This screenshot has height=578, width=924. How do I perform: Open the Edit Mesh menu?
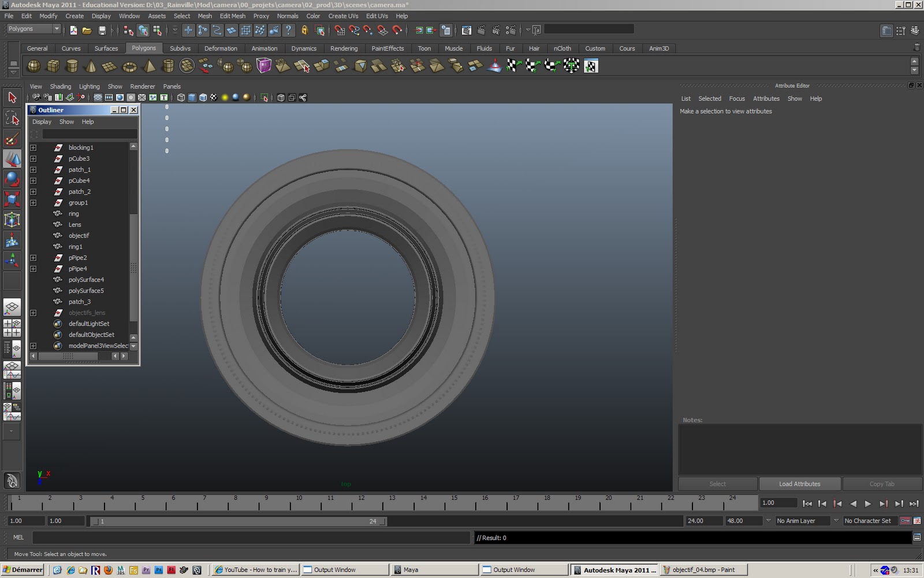pos(232,16)
